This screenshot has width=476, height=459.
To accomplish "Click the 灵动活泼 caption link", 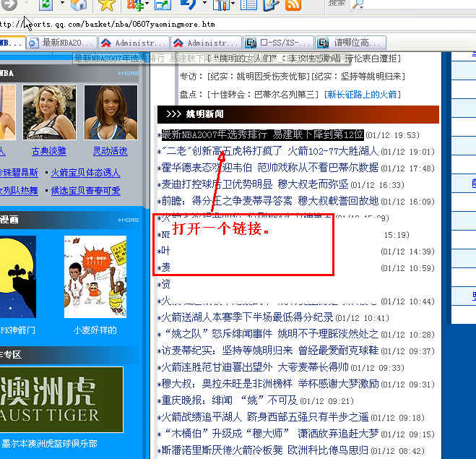I will [111, 151].
